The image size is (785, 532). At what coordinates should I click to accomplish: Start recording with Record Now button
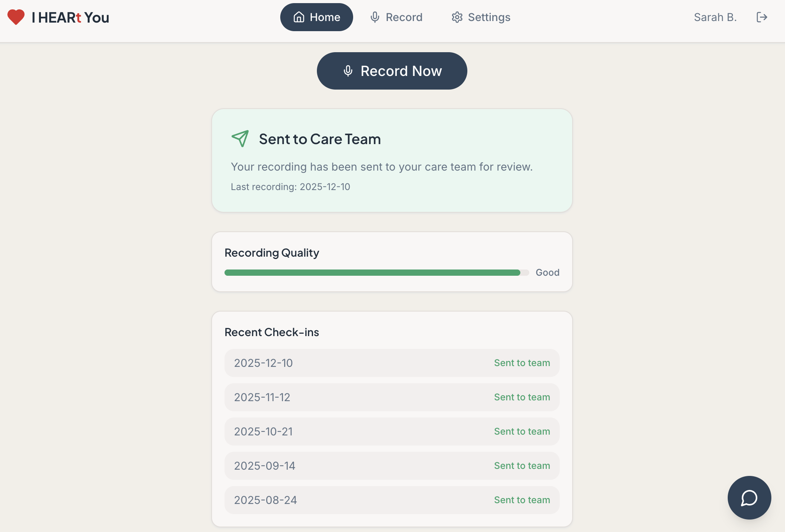pos(392,71)
